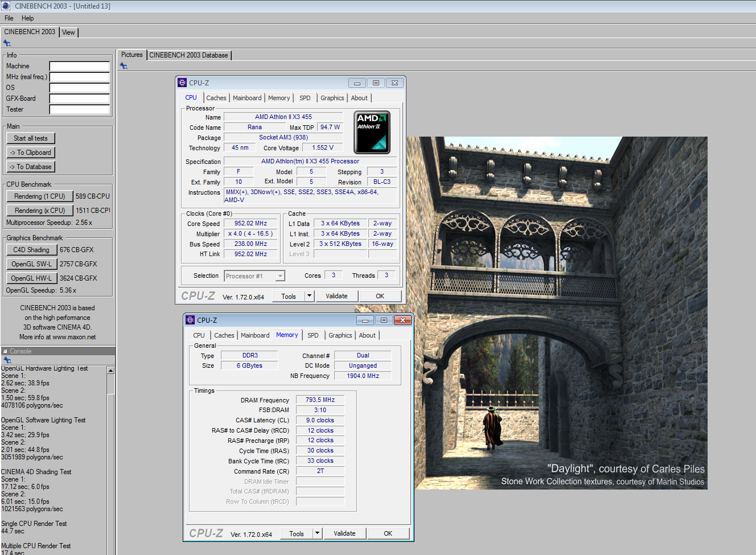Click the Tester input field
756x555 pixels.
click(79, 109)
